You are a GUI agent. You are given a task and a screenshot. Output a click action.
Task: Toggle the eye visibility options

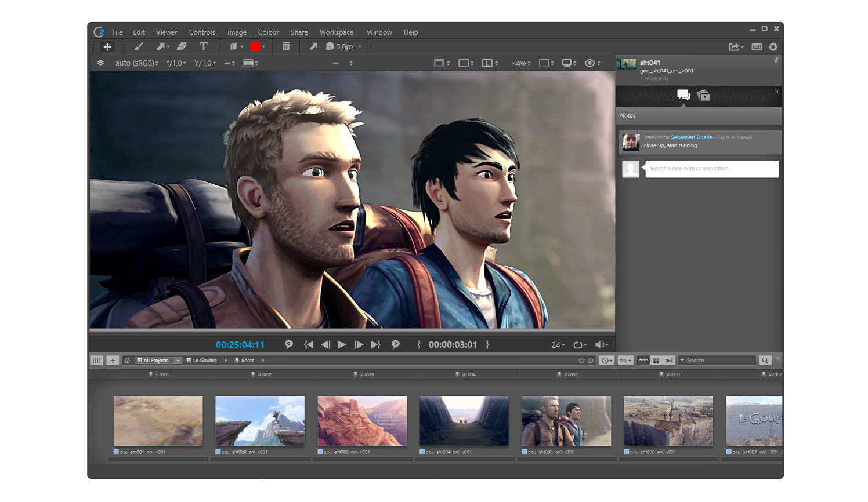click(x=592, y=63)
